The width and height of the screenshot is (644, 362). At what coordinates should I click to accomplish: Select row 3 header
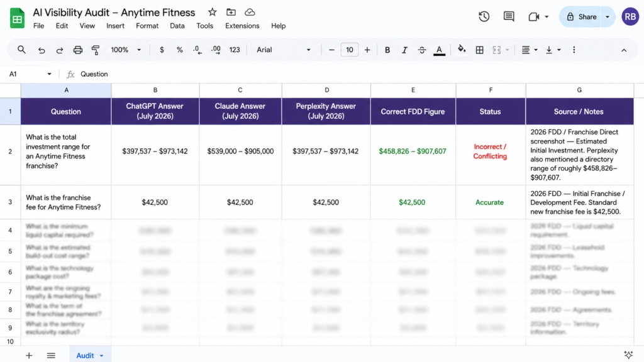click(10, 202)
